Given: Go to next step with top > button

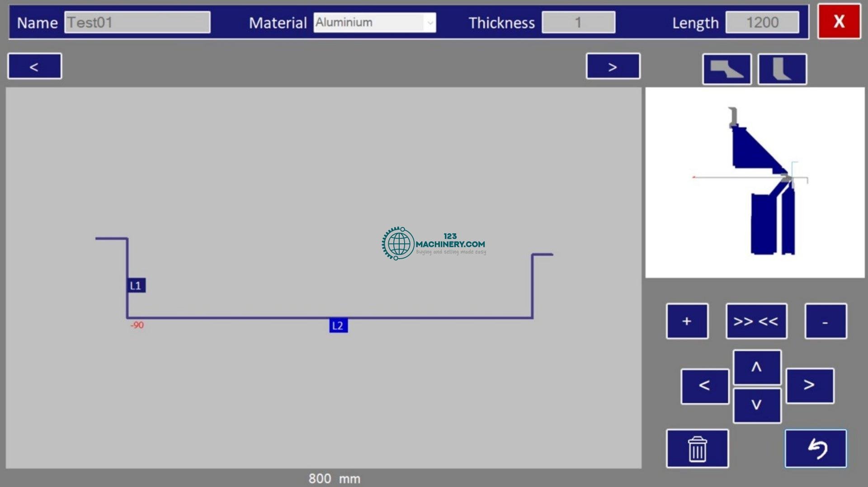Looking at the screenshot, I should pyautogui.click(x=613, y=66).
